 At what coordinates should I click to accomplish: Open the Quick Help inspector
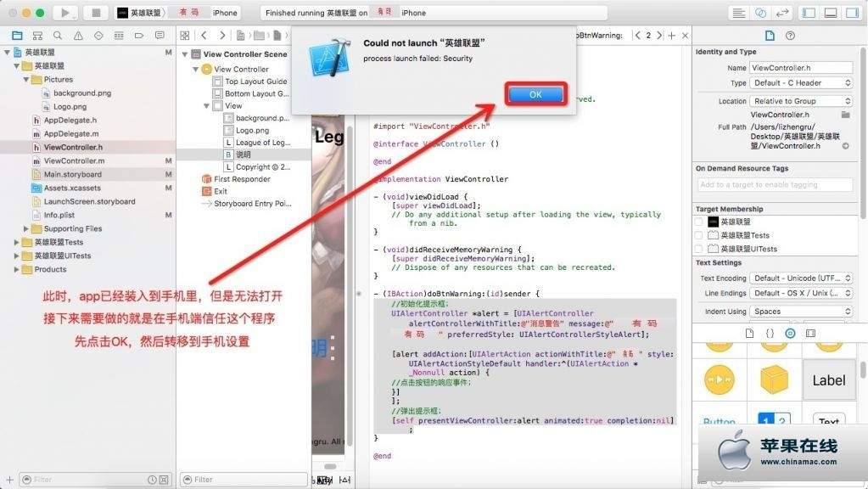791,36
